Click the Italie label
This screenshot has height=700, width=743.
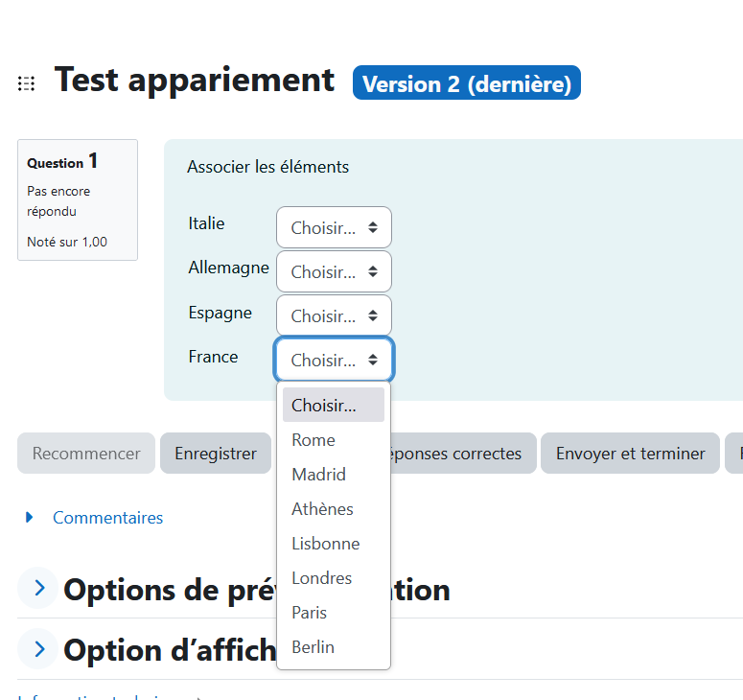[206, 223]
